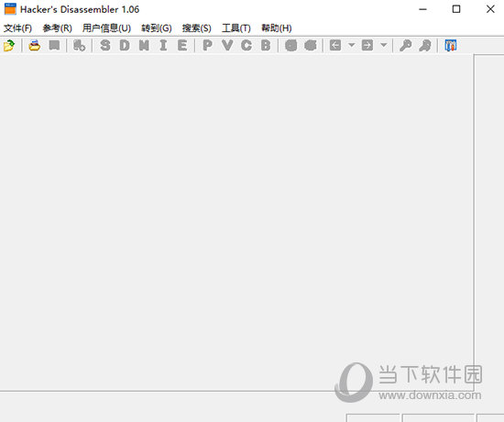Close the Hacker's Disassembler window
Viewport: 504px width, 422px height.
tap(490, 9)
